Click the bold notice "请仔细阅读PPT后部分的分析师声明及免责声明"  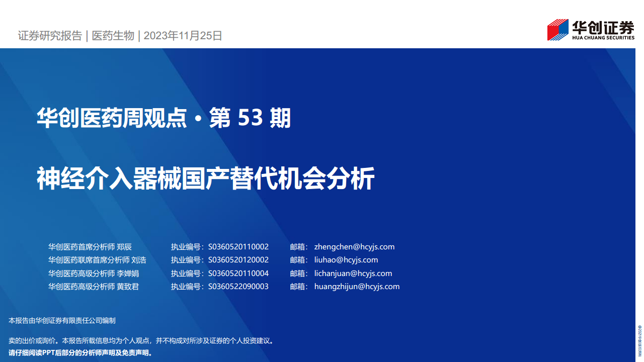(x=80, y=352)
